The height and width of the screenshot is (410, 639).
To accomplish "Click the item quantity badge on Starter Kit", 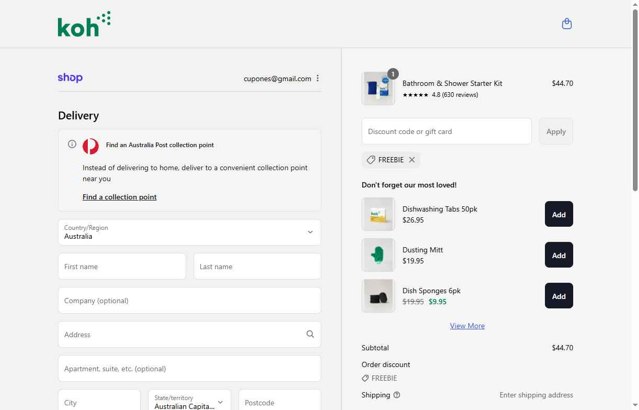I will 392,74.
